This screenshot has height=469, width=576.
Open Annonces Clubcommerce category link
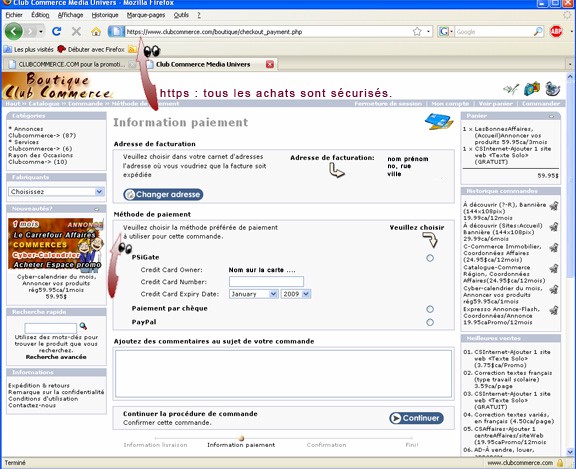(42, 132)
